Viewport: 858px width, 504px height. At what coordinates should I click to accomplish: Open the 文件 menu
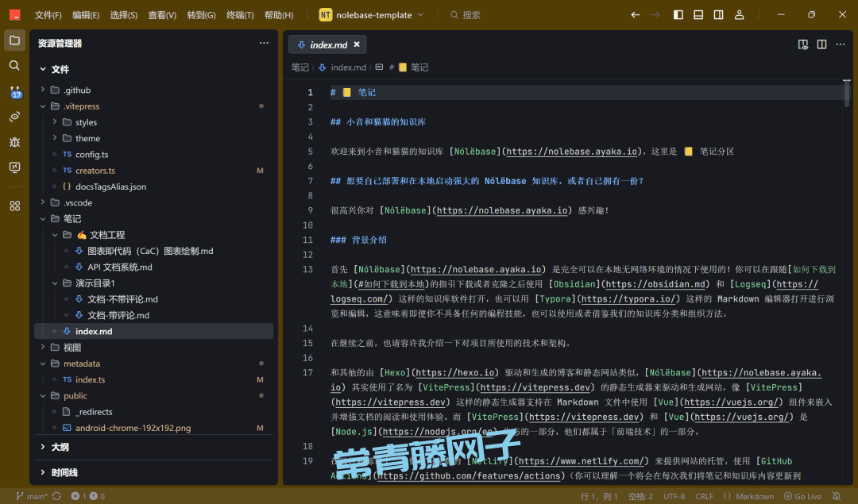(x=48, y=15)
